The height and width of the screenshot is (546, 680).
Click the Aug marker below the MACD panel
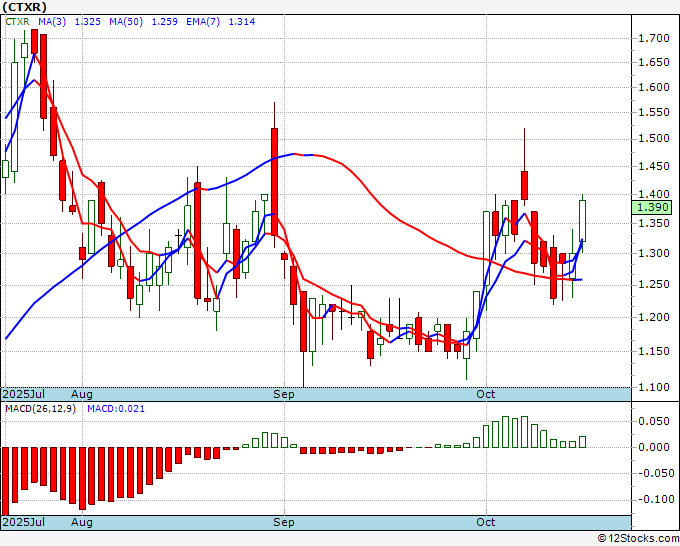[x=82, y=522]
